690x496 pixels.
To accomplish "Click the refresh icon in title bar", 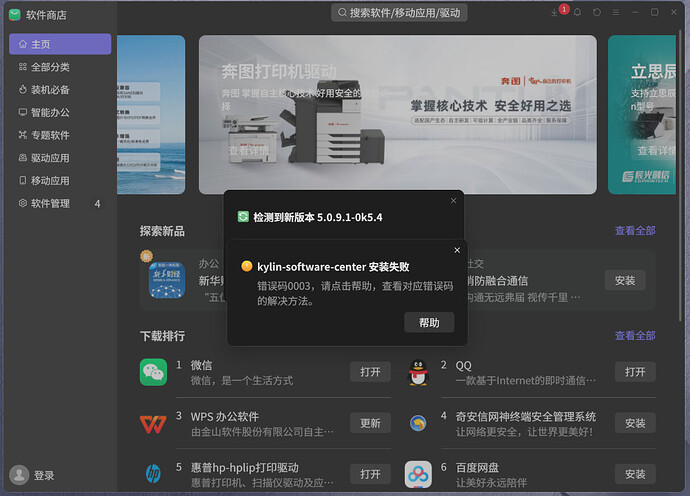I will pos(597,12).
